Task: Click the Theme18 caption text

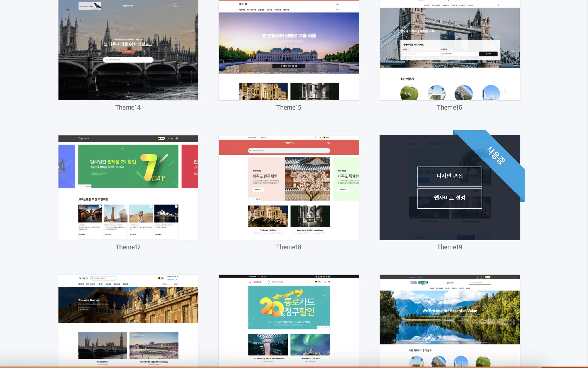Action: point(289,247)
